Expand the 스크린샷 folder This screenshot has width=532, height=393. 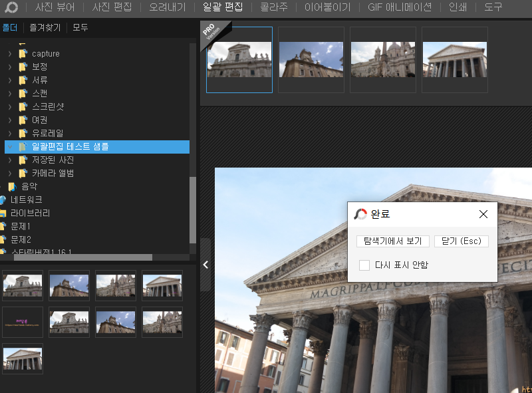click(x=10, y=107)
